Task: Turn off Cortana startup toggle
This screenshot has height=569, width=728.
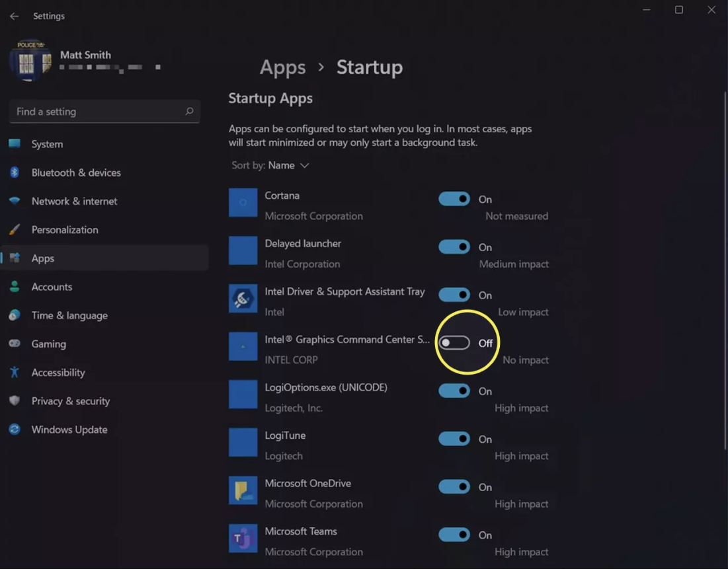Action: (x=454, y=199)
